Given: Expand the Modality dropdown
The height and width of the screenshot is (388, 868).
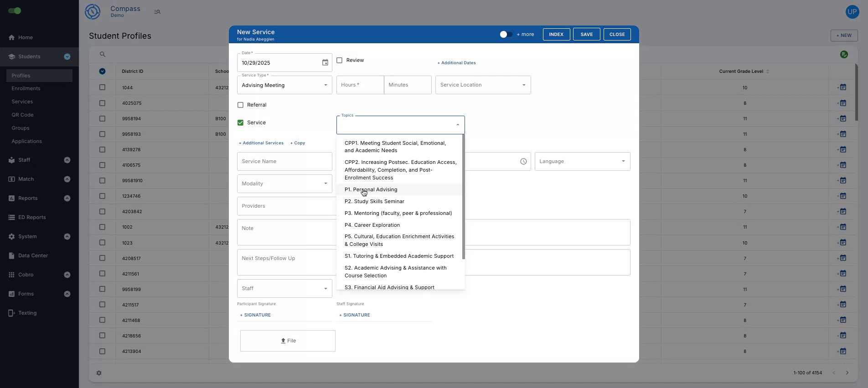Looking at the screenshot, I should (284, 184).
